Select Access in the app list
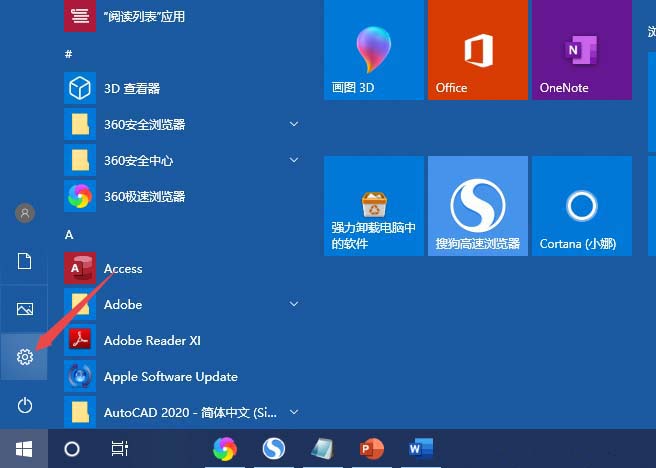This screenshot has width=656, height=468. [x=184, y=268]
